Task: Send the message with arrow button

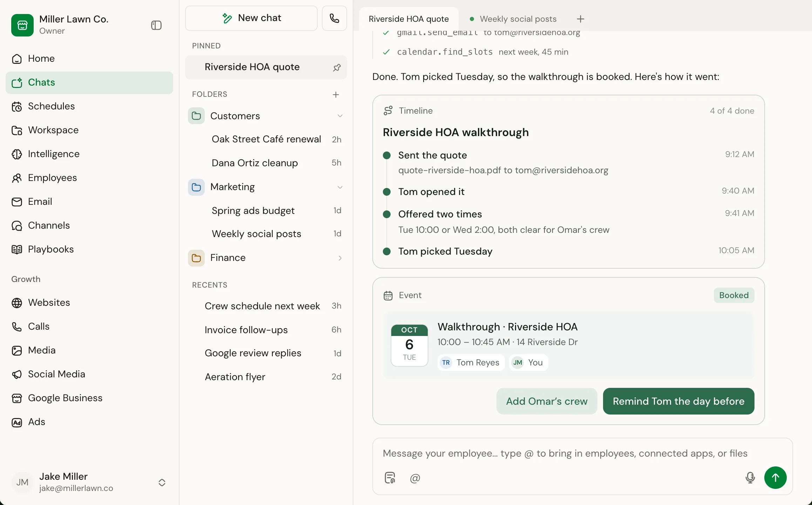Action: 775,478
